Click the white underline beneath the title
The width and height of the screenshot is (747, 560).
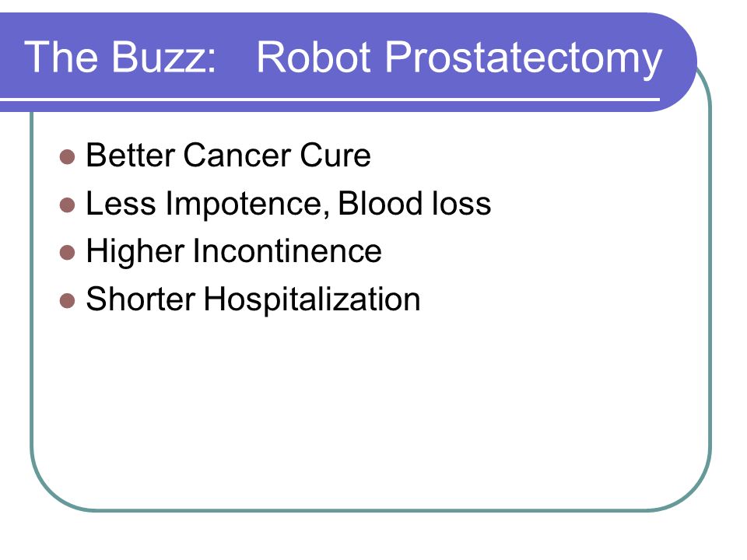pyautogui.click(x=330, y=100)
